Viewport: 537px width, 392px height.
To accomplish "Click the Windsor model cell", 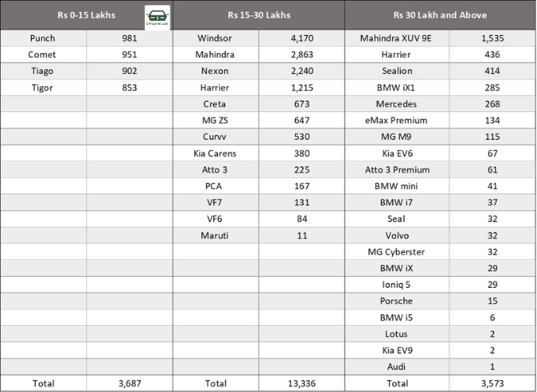I will (215, 38).
